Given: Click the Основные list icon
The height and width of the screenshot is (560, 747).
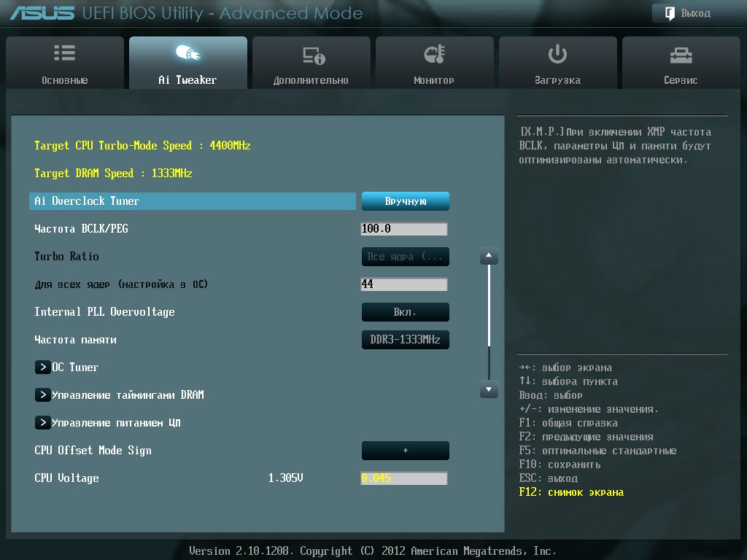Looking at the screenshot, I should pyautogui.click(x=65, y=52).
